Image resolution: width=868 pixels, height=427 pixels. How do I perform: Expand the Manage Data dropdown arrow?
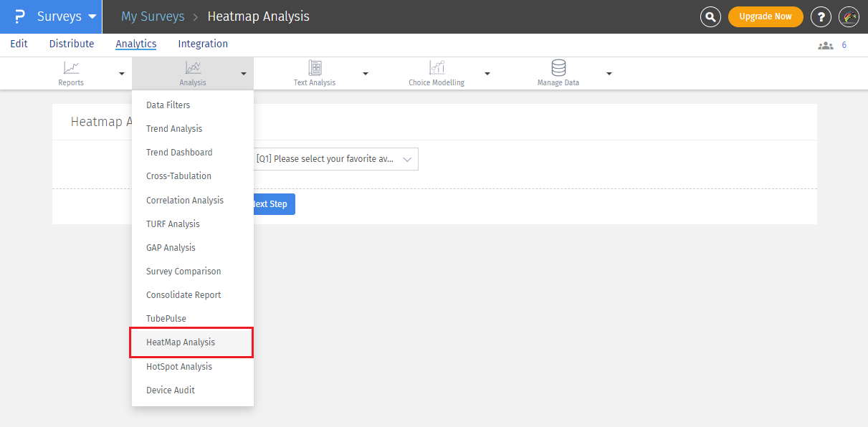(609, 74)
